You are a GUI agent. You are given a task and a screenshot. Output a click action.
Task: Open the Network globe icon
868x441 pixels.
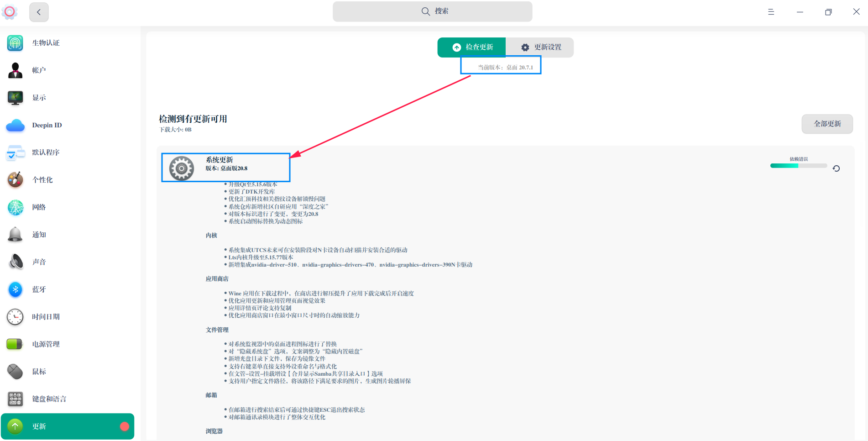click(x=15, y=207)
